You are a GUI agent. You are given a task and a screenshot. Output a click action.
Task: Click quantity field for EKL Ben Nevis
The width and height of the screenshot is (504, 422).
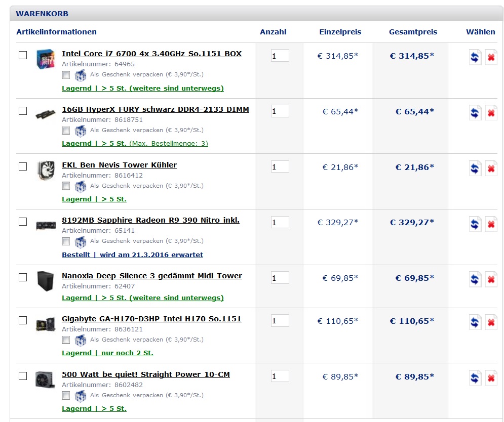click(x=280, y=166)
